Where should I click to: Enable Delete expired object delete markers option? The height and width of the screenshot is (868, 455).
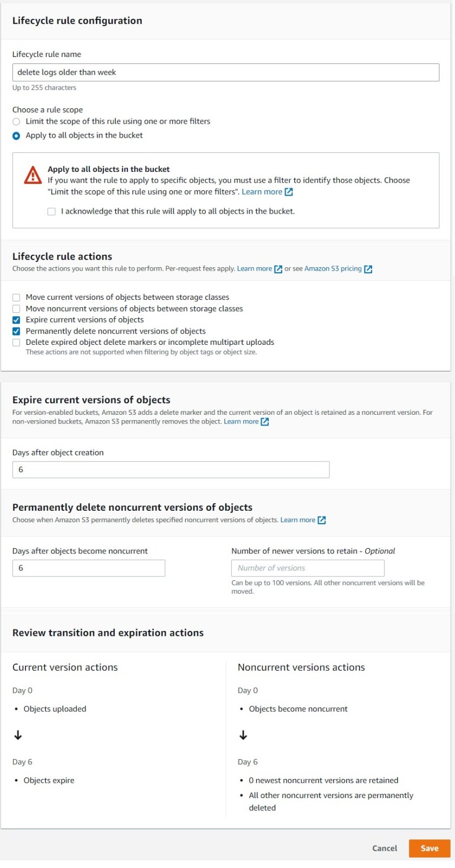point(16,342)
